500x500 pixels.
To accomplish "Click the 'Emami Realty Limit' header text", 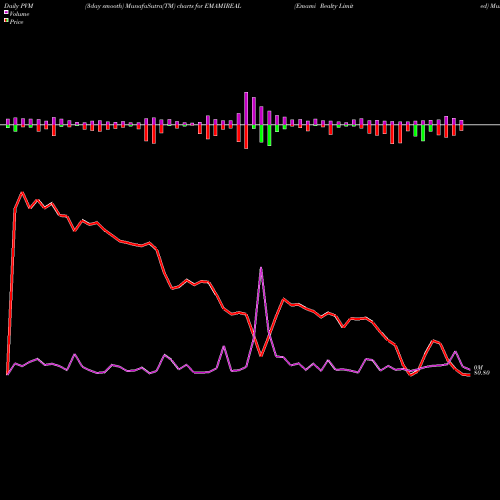I will pyautogui.click(x=323, y=6).
